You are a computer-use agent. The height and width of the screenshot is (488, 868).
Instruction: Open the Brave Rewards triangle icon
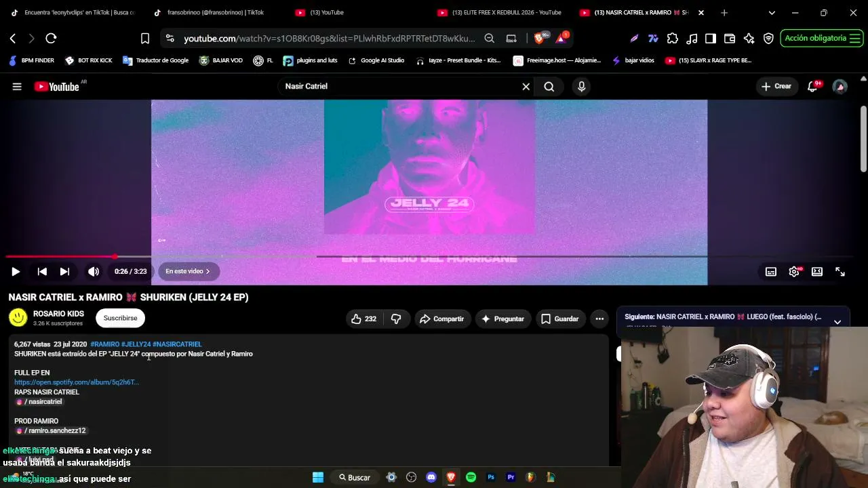click(x=562, y=39)
